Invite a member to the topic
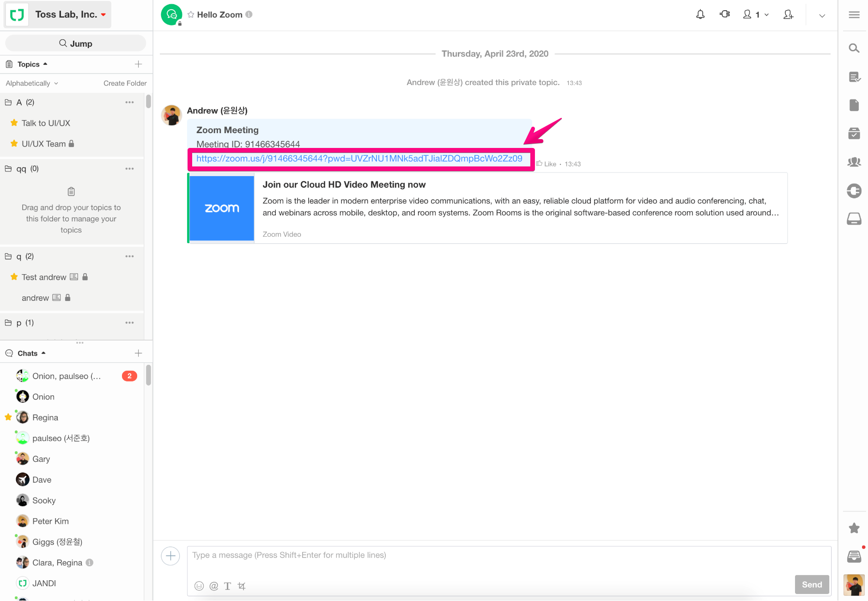Screen dimensions: 868x601 pos(788,15)
